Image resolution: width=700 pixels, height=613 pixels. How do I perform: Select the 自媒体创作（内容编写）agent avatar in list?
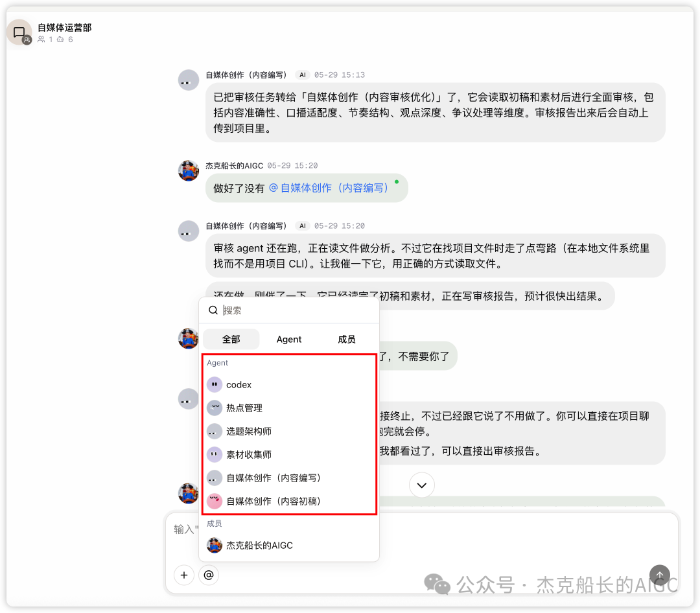tap(215, 478)
